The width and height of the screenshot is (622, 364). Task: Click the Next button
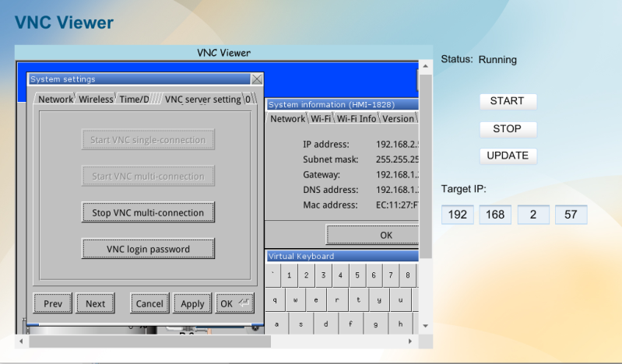95,304
